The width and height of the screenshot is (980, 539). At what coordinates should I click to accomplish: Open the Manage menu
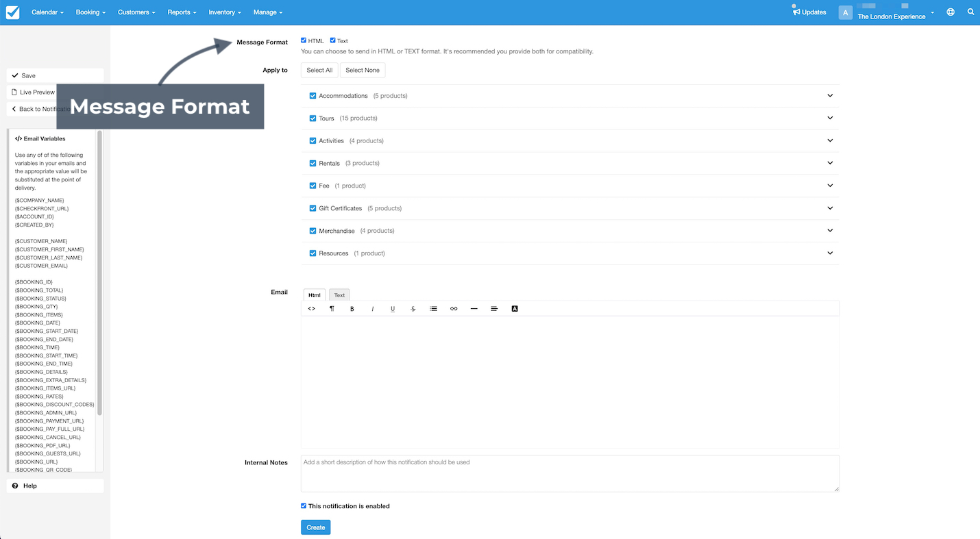(x=267, y=12)
